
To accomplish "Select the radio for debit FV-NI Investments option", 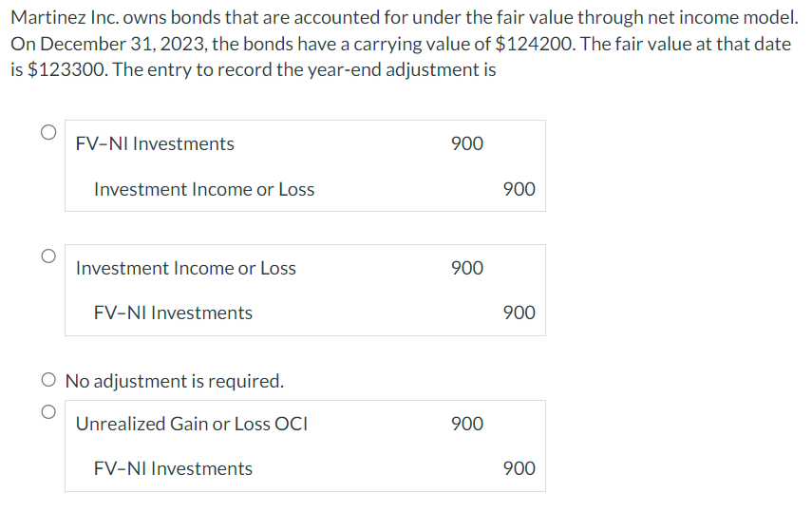I will click(48, 132).
